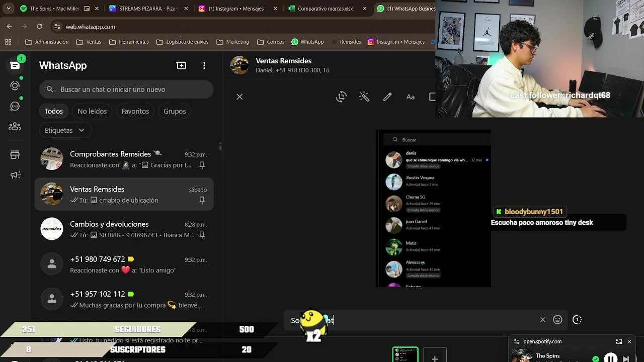This screenshot has width=644, height=362.
Task: Open emoji picker in caption bar
Action: tap(557, 319)
